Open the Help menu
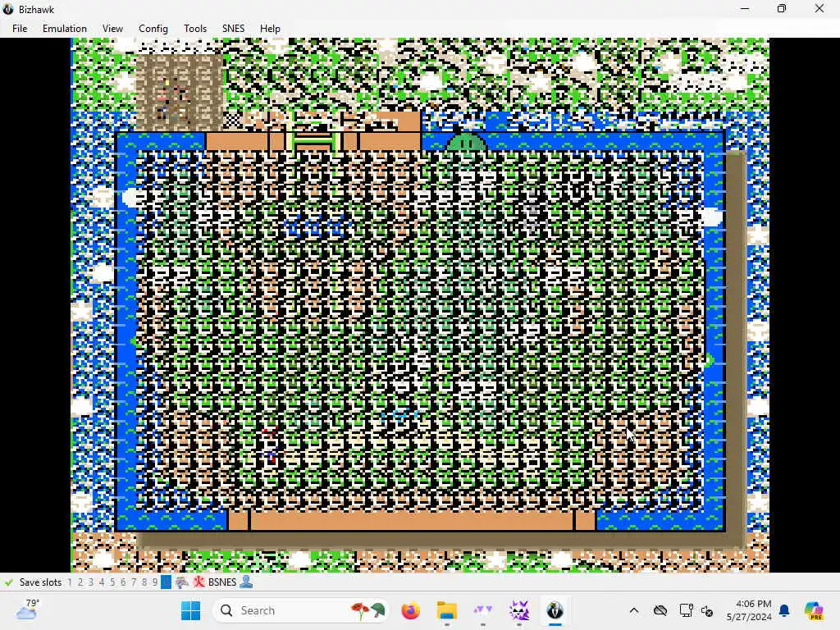The width and height of the screenshot is (840, 630). [x=270, y=29]
